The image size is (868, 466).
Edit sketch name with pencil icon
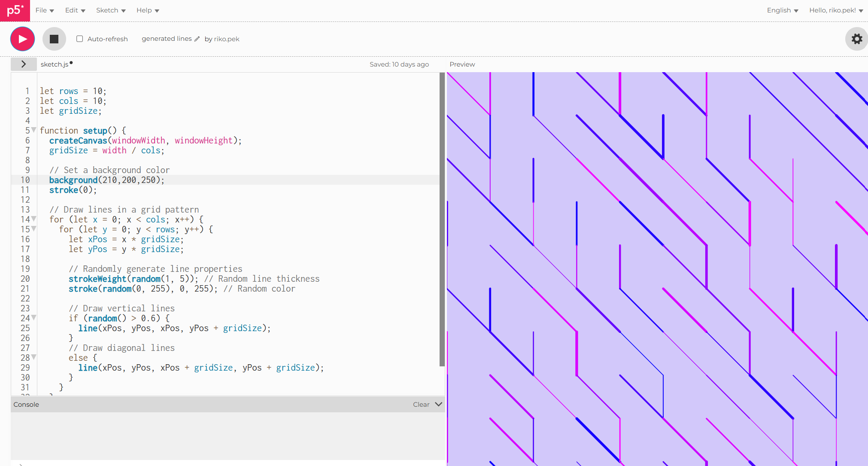[197, 39]
